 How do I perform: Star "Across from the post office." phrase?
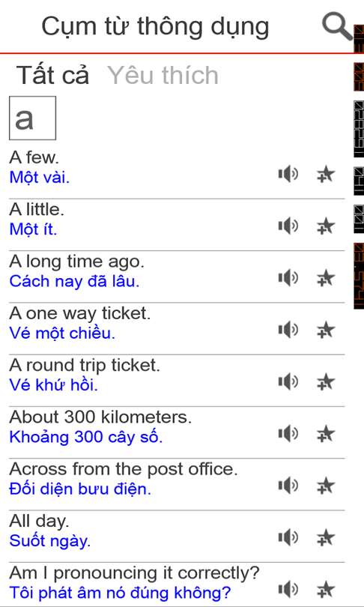click(326, 486)
